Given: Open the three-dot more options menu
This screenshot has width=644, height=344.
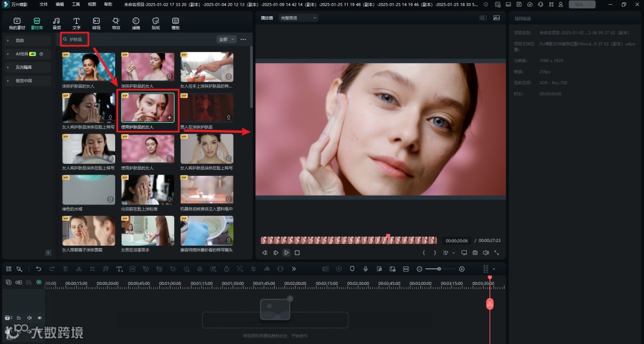Looking at the screenshot, I should point(243,39).
